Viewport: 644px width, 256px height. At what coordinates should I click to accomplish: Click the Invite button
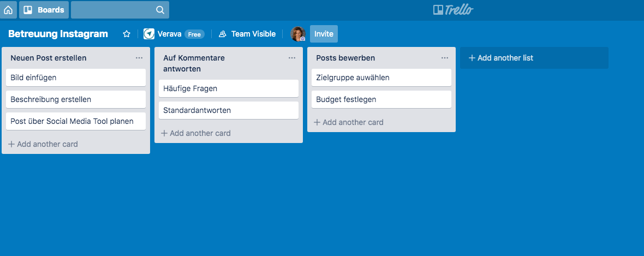tap(324, 34)
